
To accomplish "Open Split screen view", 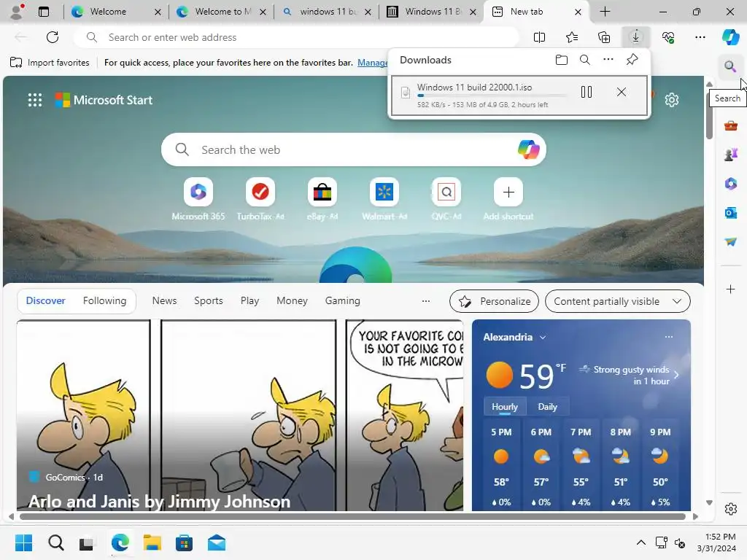I will tap(539, 37).
